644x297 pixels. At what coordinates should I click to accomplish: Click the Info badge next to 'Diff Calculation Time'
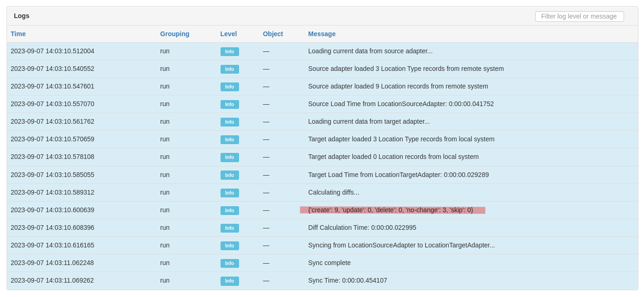coord(229,228)
